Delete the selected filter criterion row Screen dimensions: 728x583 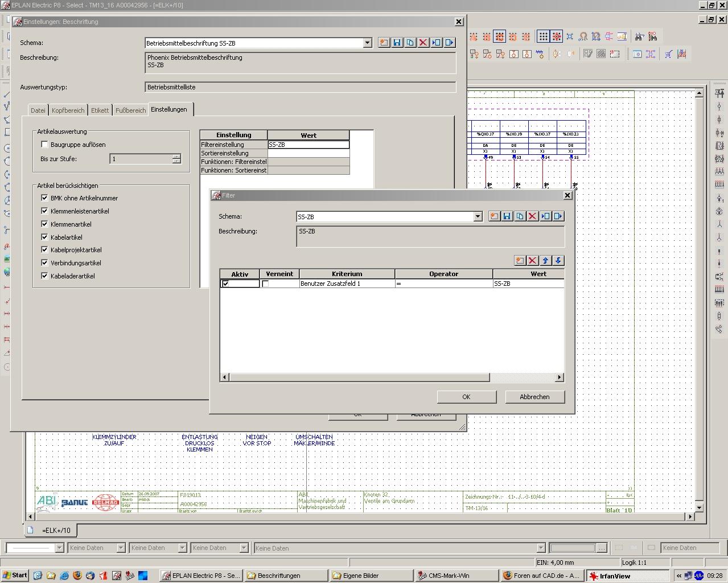click(x=533, y=260)
